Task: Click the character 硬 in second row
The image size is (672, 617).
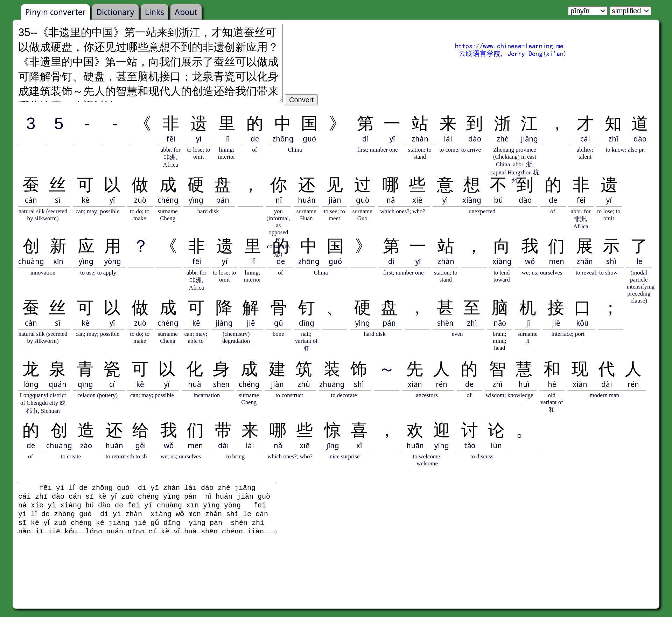Action: [x=196, y=185]
